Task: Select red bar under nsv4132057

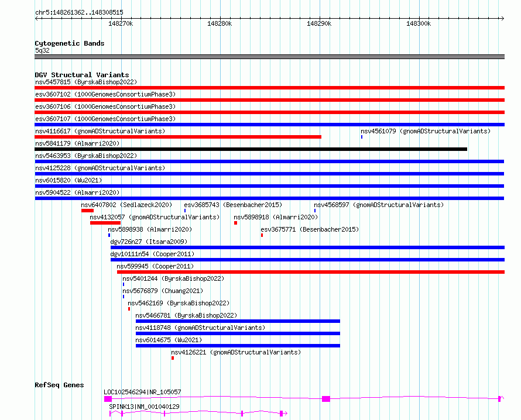Action: tap(105, 223)
